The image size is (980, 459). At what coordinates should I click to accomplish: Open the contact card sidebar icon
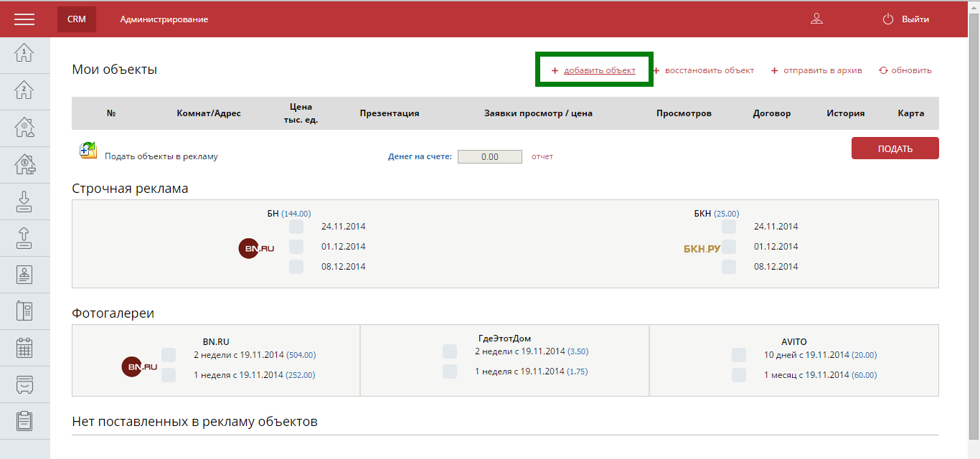click(24, 274)
